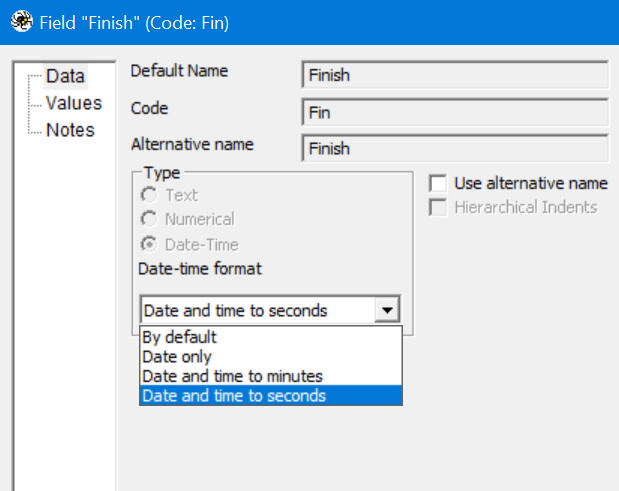Select the Date-Time type radio button
Image resolution: width=619 pixels, height=491 pixels.
[x=149, y=244]
